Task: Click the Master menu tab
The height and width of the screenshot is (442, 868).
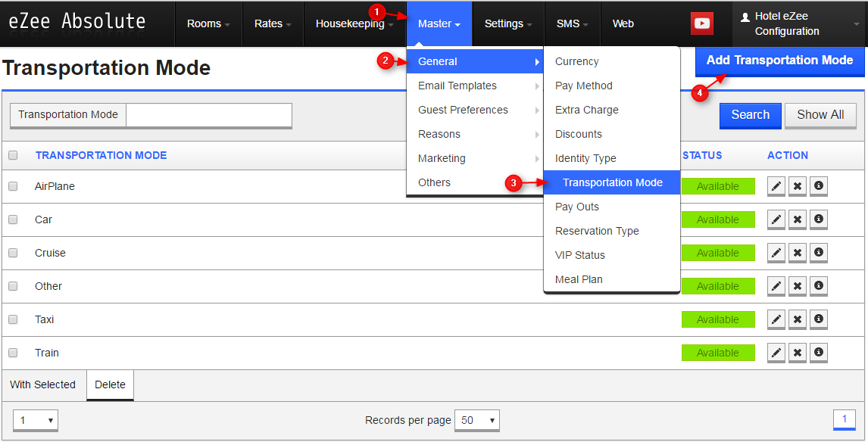Action: coord(439,23)
